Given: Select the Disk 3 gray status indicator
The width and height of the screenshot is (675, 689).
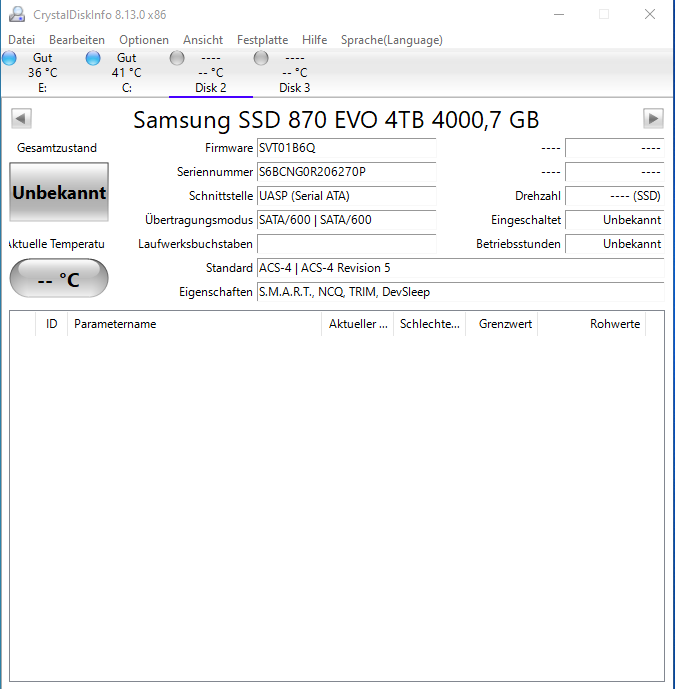Looking at the screenshot, I should coord(261,58).
